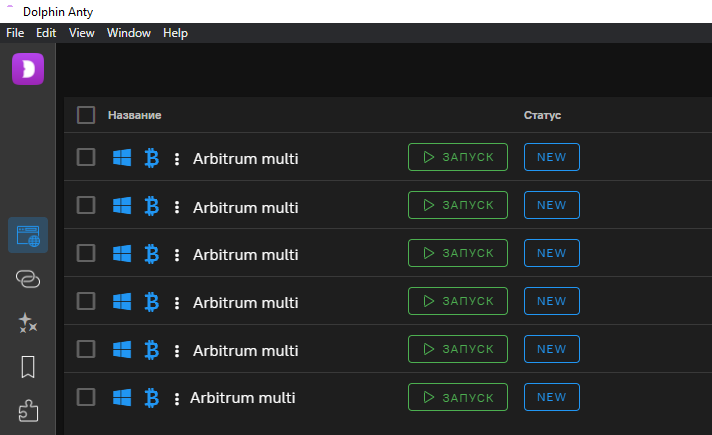Check the last Arbitrum multi profile checkbox
The image size is (712, 435).
tap(86, 397)
